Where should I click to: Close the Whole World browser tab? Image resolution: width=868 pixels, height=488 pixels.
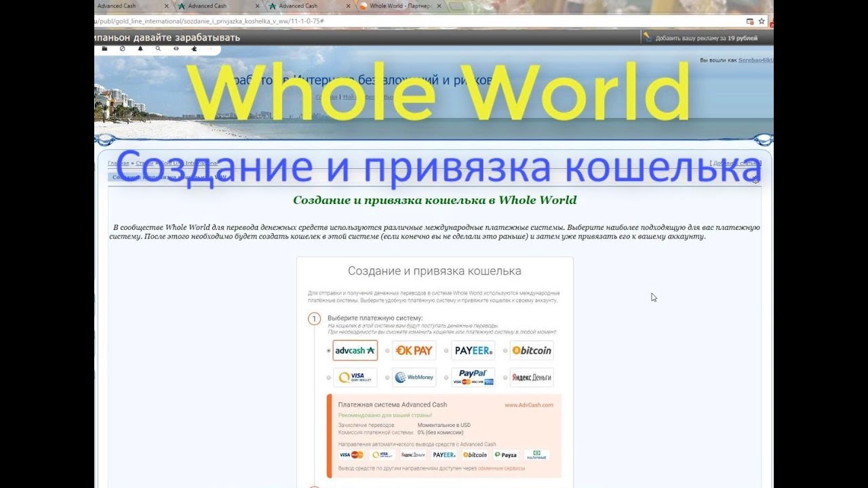(438, 6)
